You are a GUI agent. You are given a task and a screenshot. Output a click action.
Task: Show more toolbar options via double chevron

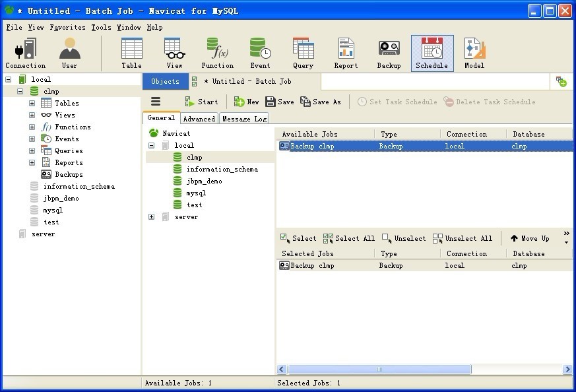pyautogui.click(x=567, y=234)
